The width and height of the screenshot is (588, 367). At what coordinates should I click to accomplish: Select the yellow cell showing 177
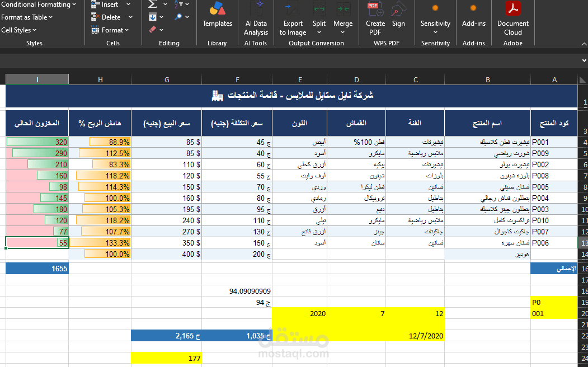[x=167, y=358]
